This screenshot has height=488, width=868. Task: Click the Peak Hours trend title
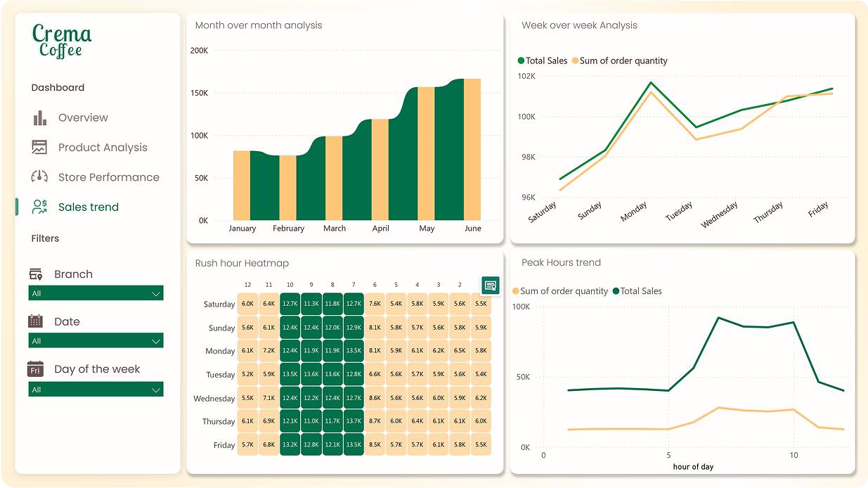[561, 262]
